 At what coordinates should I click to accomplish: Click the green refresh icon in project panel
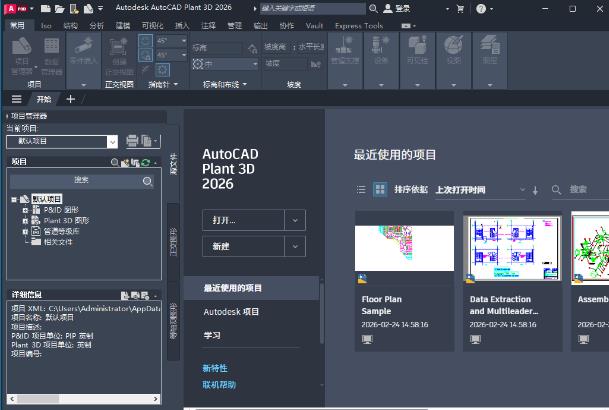(x=145, y=162)
